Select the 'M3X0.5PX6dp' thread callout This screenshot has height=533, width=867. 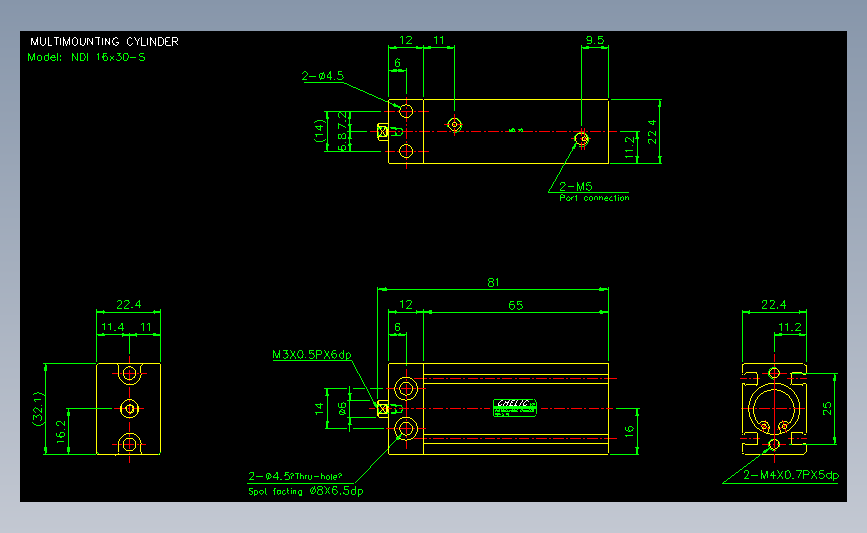(312, 354)
